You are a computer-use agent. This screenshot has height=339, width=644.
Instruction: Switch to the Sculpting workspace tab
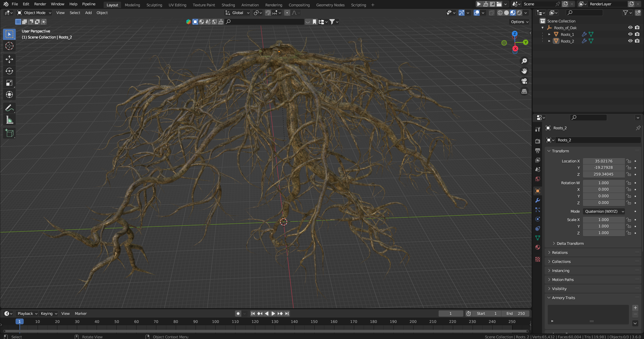tap(154, 5)
